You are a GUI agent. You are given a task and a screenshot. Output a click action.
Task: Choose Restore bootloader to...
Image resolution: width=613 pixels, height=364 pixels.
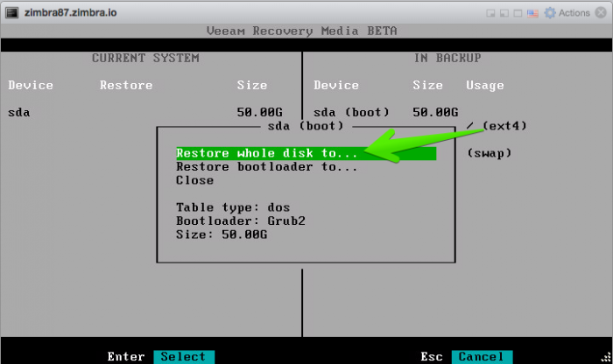pyautogui.click(x=266, y=167)
